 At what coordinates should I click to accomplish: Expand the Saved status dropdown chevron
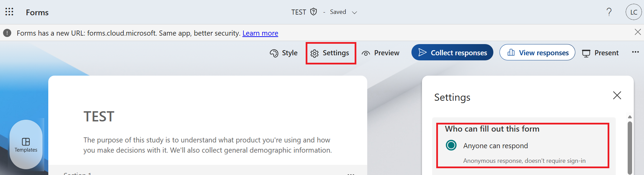[354, 13]
